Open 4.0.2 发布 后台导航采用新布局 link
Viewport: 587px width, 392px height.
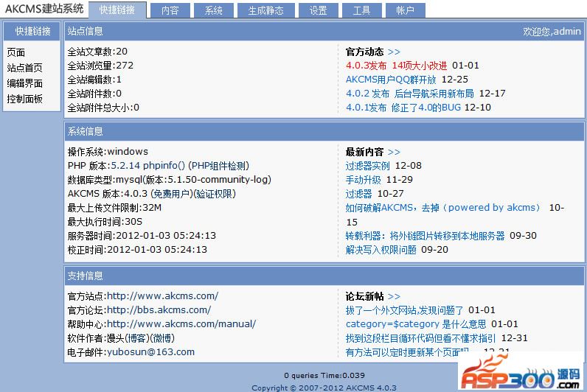[x=410, y=93]
